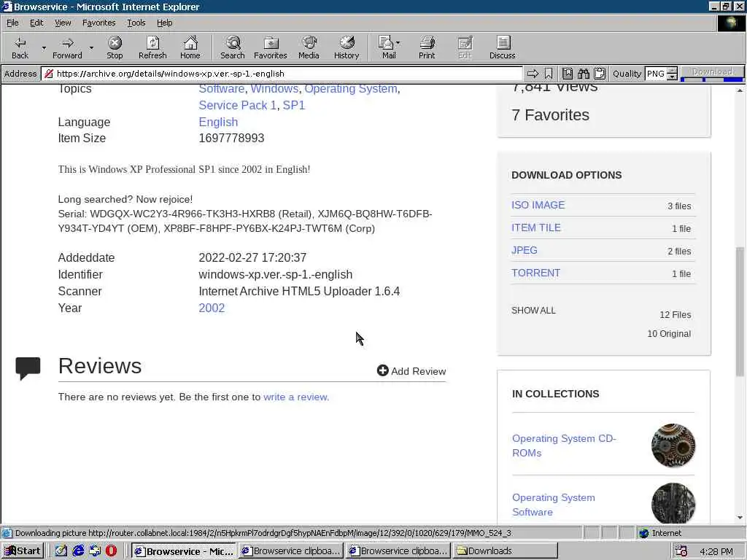Print the current page

(427, 47)
